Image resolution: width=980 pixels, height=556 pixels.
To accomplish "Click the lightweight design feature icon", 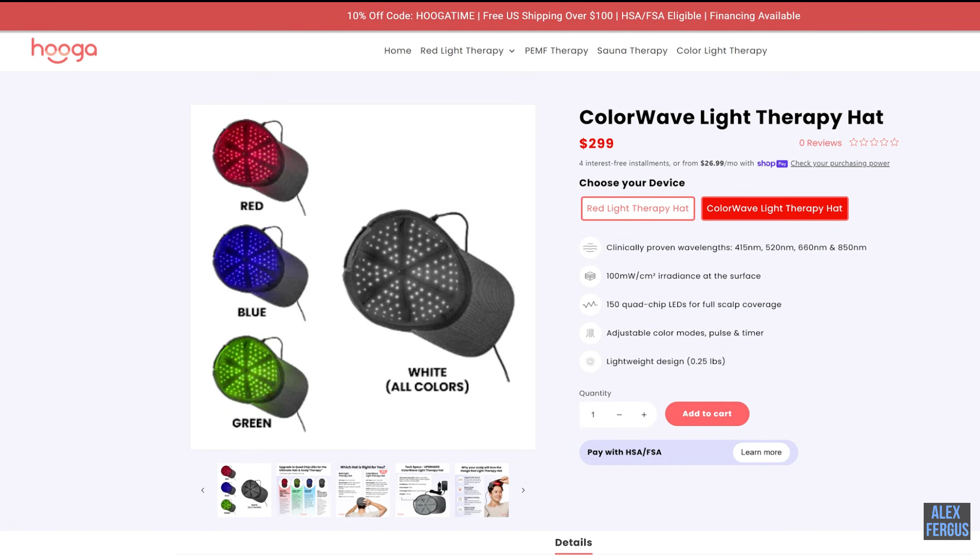I will (x=590, y=362).
